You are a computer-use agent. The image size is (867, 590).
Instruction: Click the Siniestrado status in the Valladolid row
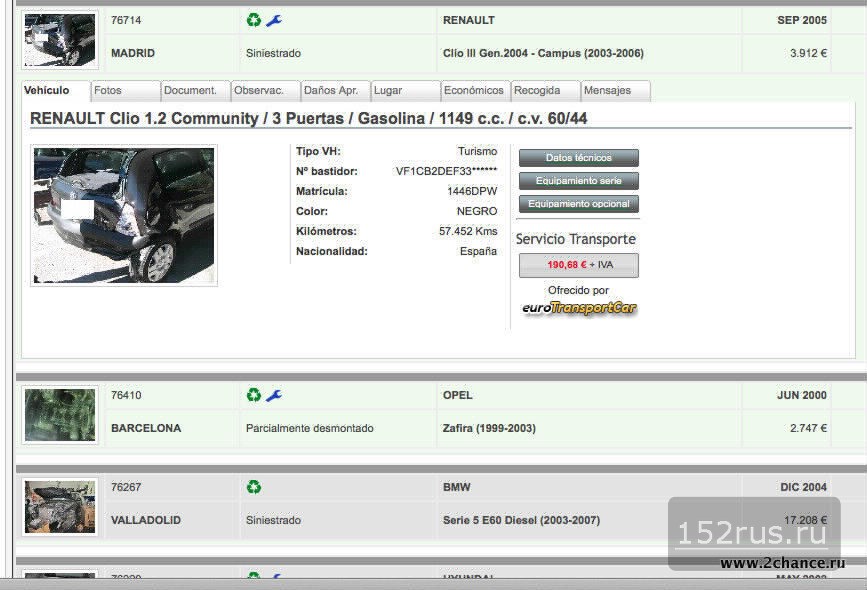click(273, 520)
